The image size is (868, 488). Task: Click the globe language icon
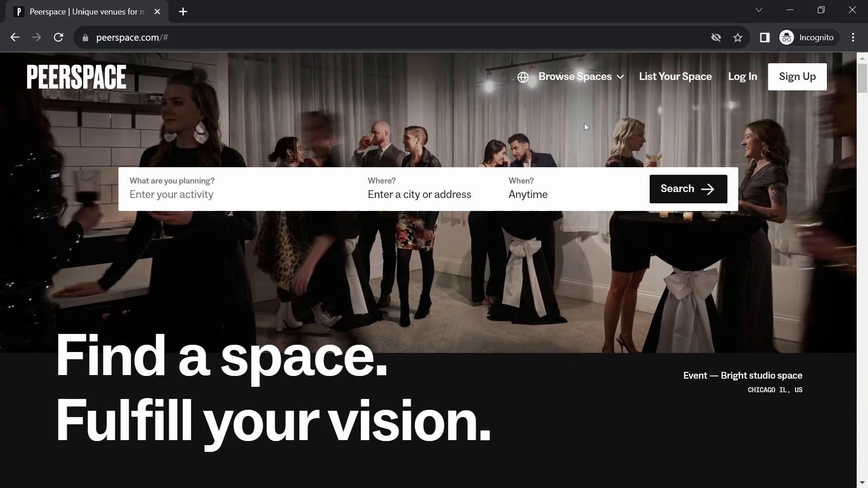523,77
